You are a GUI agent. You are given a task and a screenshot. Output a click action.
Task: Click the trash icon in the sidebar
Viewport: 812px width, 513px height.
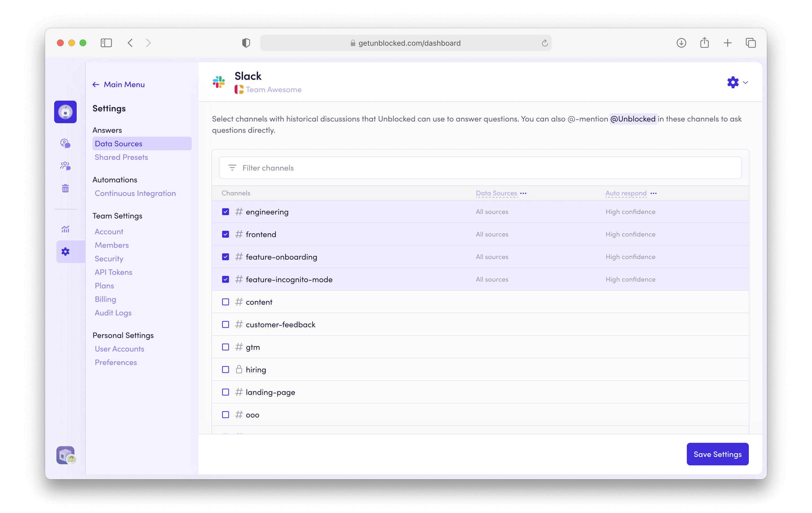[x=65, y=188]
